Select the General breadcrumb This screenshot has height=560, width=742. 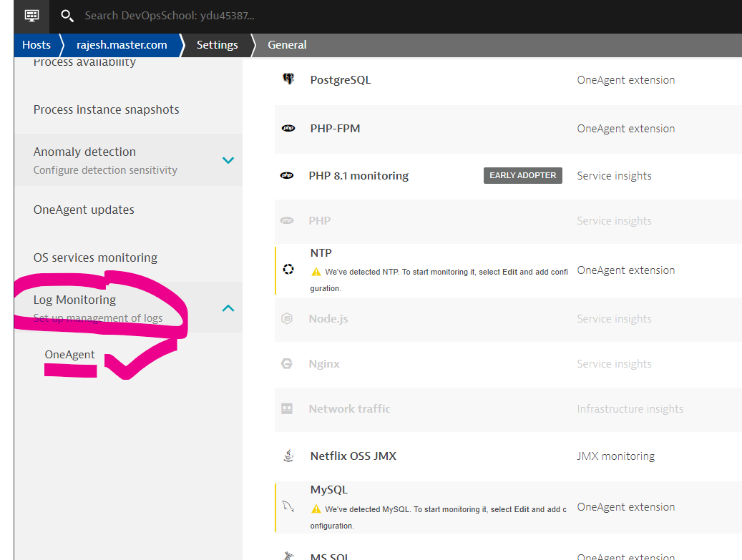coord(287,45)
